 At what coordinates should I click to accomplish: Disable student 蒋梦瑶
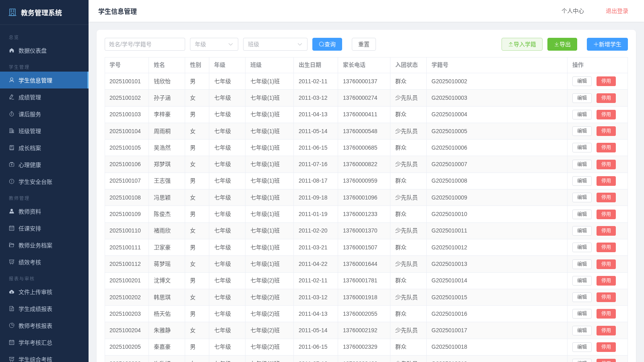(x=606, y=264)
